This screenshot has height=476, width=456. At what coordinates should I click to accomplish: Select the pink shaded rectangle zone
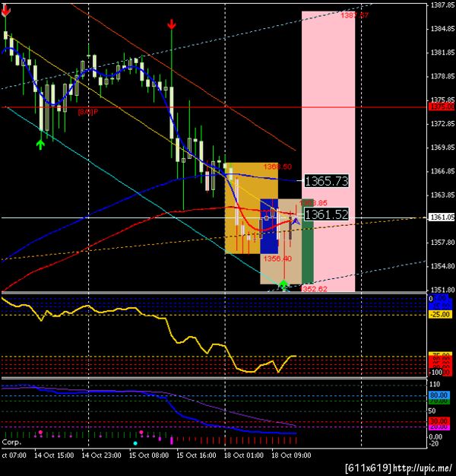(x=328, y=151)
